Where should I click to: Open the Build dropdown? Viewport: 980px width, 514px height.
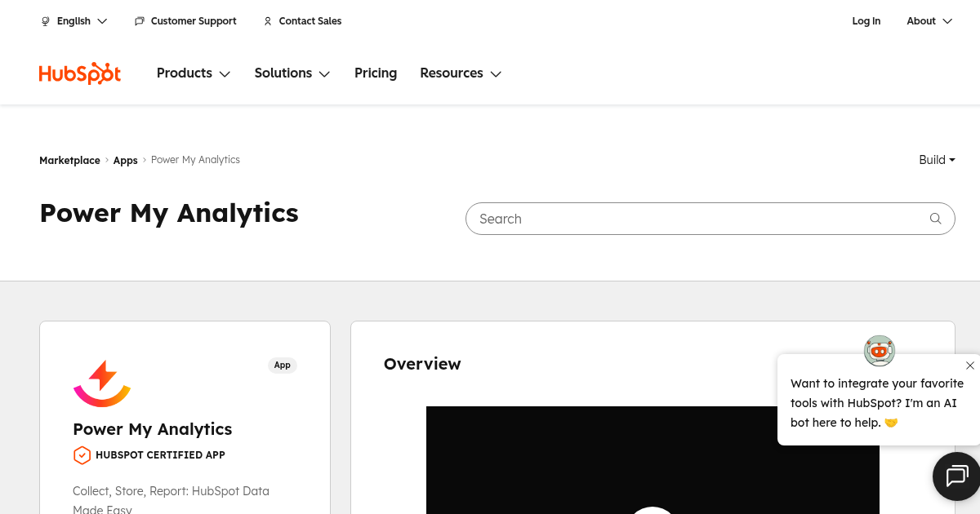(937, 160)
